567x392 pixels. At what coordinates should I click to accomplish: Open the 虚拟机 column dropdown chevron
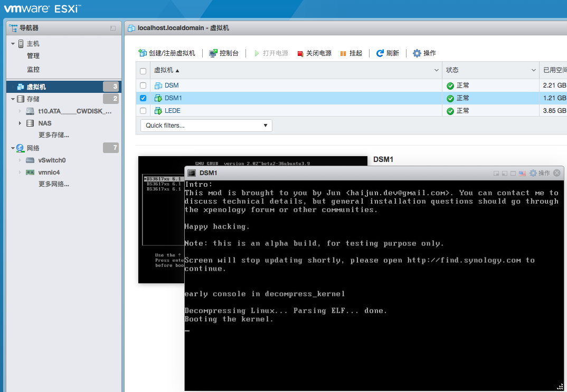click(437, 70)
